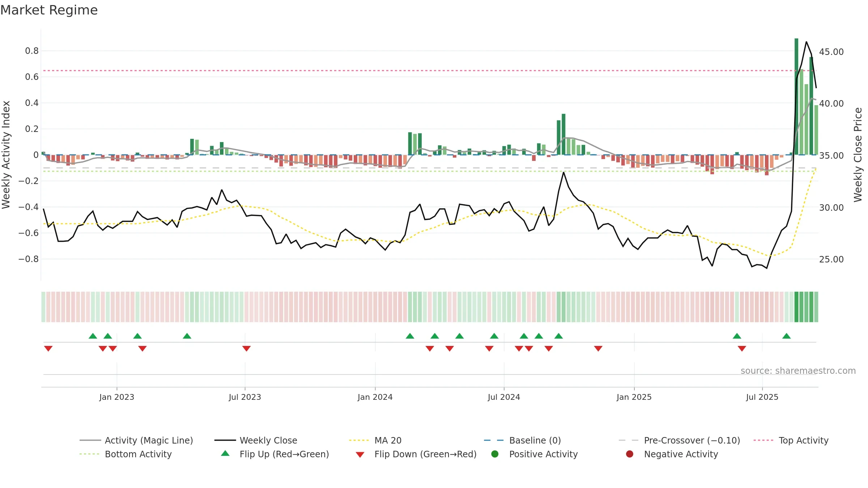Click the last green flip-up marker after Jul 2025
The width and height of the screenshot is (868, 488).
coord(787,336)
